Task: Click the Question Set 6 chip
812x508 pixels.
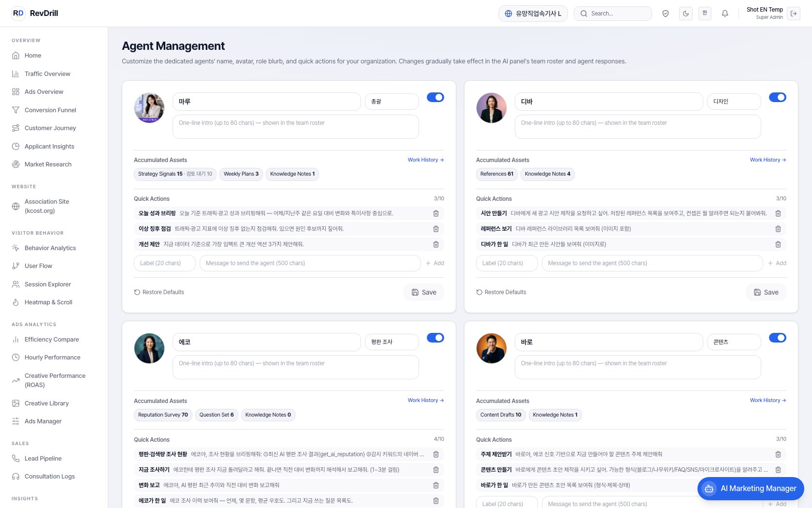Action: [217, 415]
